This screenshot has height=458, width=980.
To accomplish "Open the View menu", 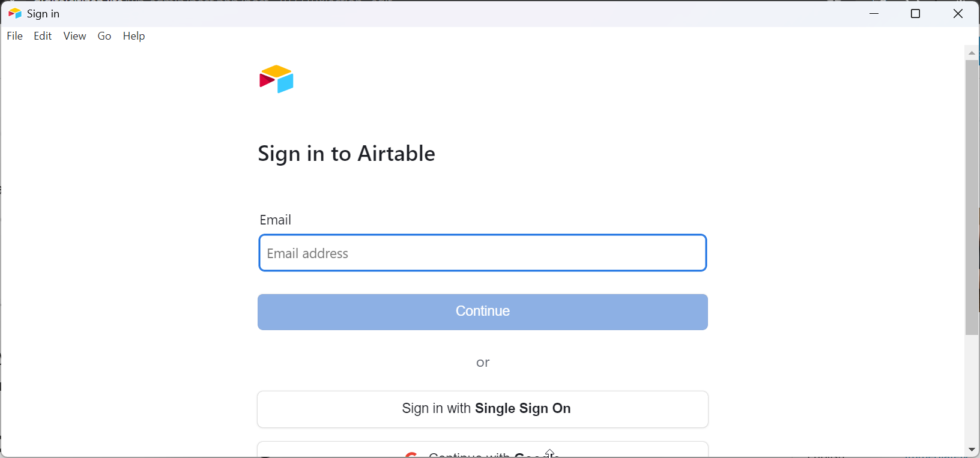I will [75, 36].
